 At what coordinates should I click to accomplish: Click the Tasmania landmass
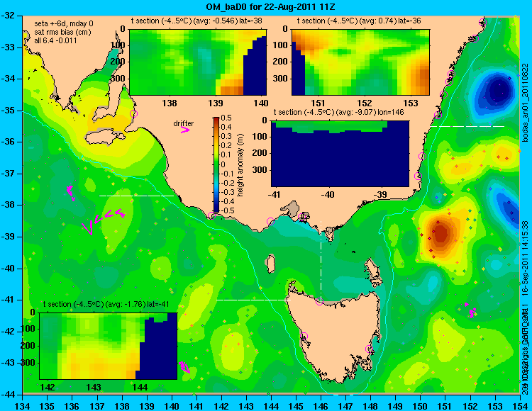coord(334,335)
